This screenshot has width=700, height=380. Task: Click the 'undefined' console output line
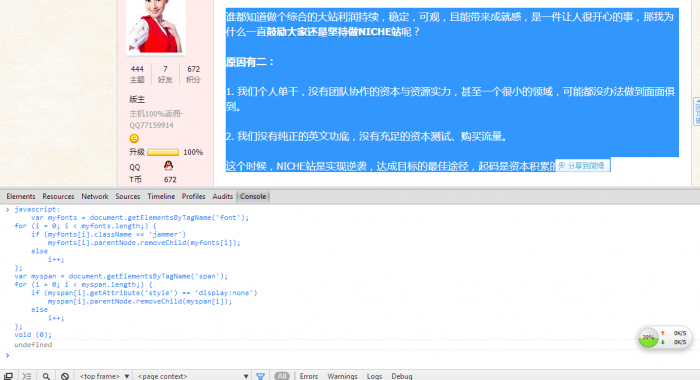(x=33, y=345)
